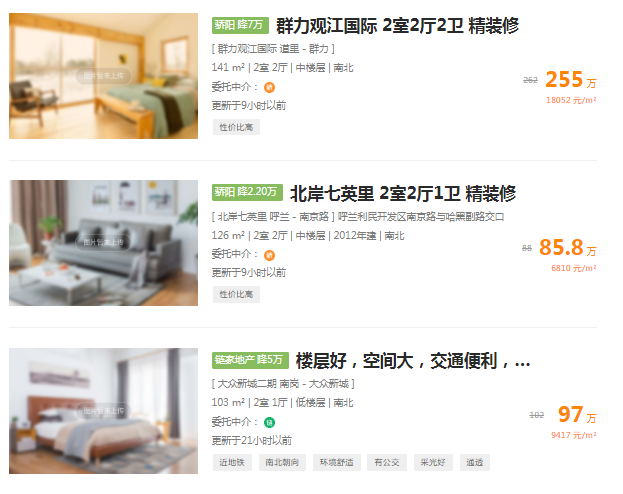Select the 有公交 tag
Viewport: 623px width, 494px height.
coord(387,462)
